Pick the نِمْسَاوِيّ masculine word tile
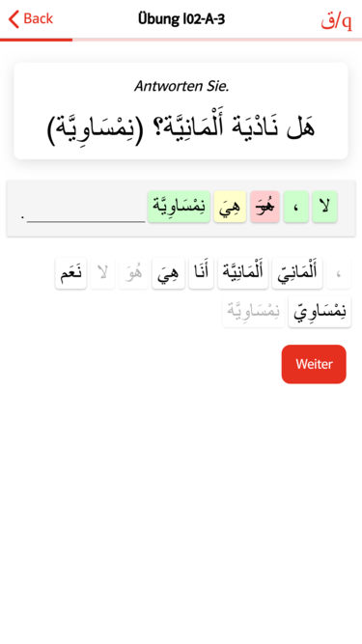Screen dimensions: 362x644 [320, 311]
